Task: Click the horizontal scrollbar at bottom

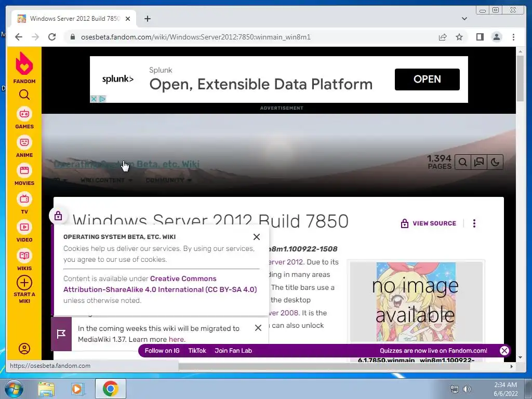Action: pyautogui.click(x=324, y=366)
